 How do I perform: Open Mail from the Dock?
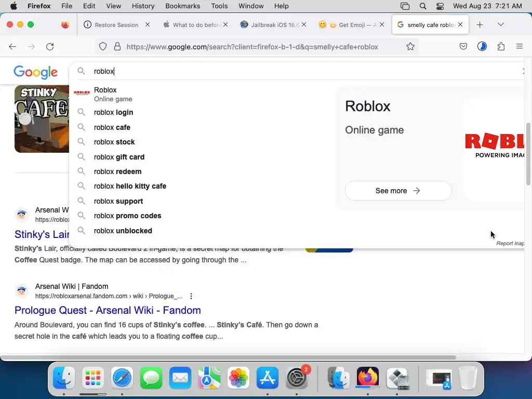click(x=180, y=378)
